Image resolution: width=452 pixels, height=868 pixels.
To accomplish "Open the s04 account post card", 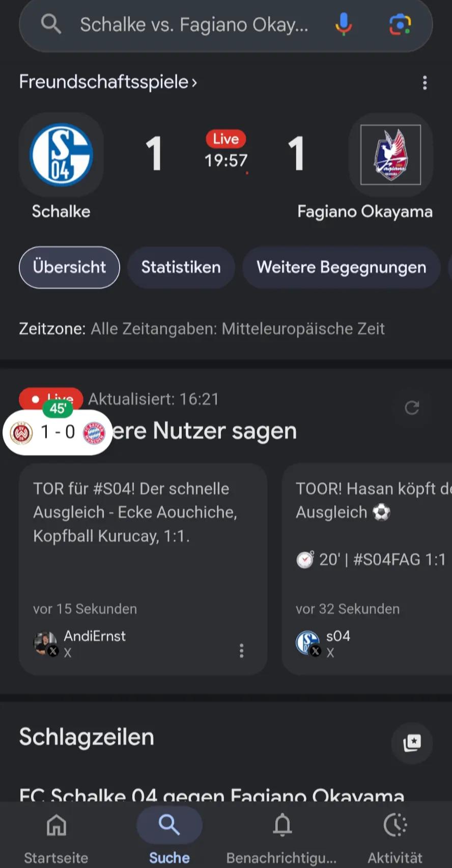I will coord(366,569).
